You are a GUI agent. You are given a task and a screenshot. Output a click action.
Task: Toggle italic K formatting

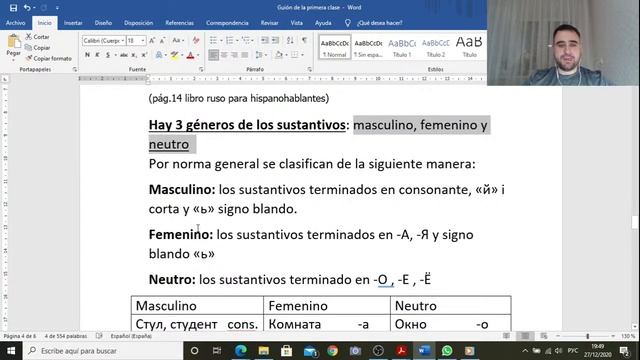click(97, 55)
